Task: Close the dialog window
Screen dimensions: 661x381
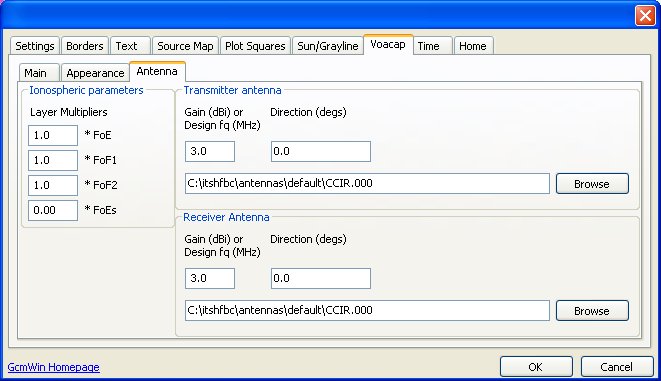Action: point(645,16)
